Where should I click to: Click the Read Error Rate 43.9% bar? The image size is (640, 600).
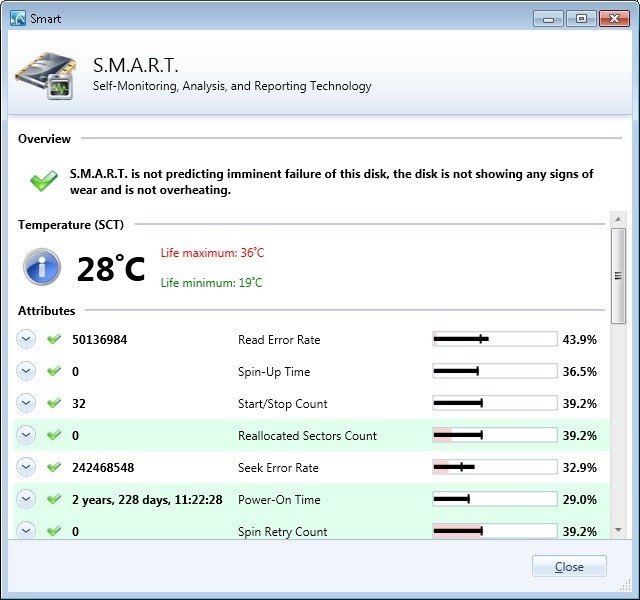point(495,339)
